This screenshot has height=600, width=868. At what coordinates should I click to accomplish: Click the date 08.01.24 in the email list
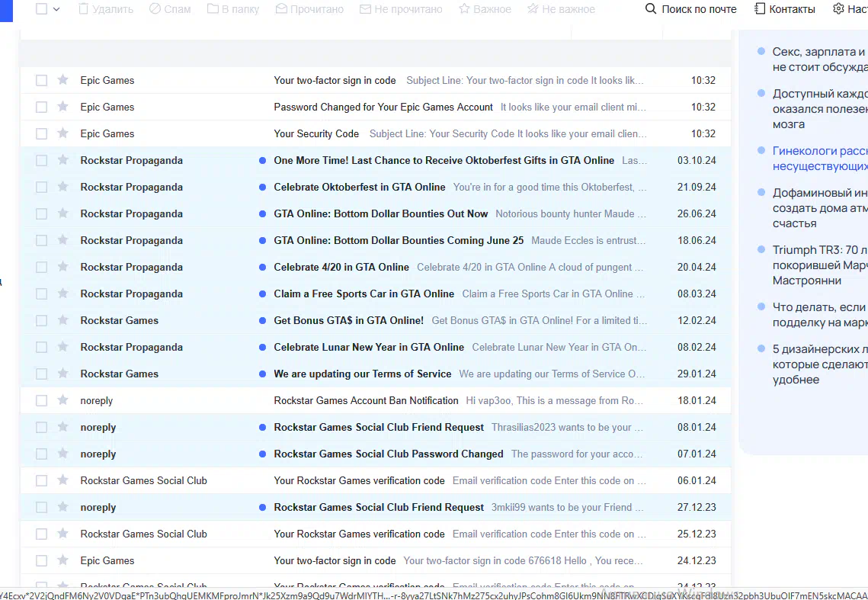(x=697, y=427)
